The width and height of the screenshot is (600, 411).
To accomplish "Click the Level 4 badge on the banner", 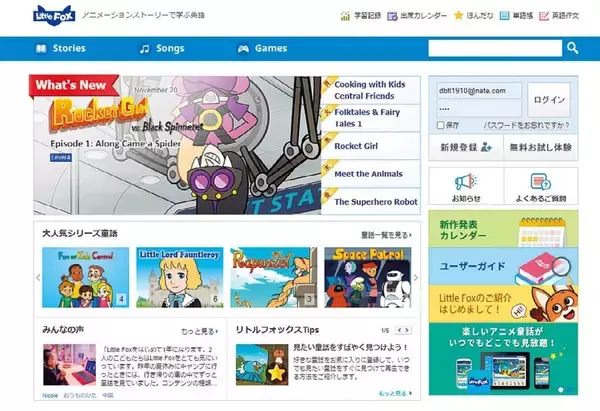I will 60,158.
